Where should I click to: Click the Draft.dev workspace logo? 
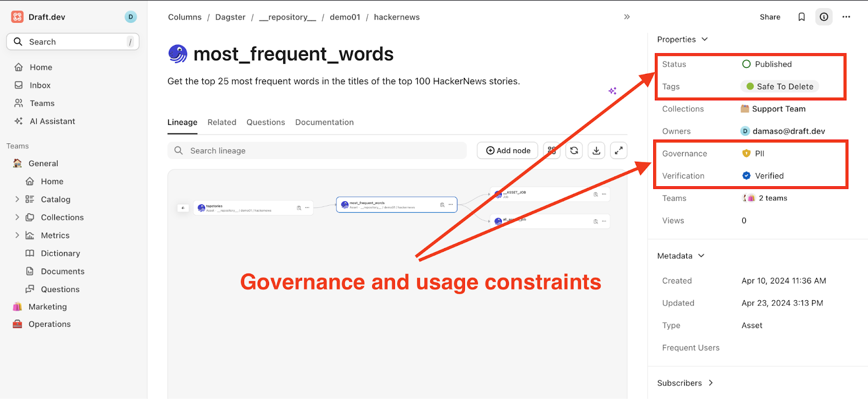pyautogui.click(x=17, y=17)
